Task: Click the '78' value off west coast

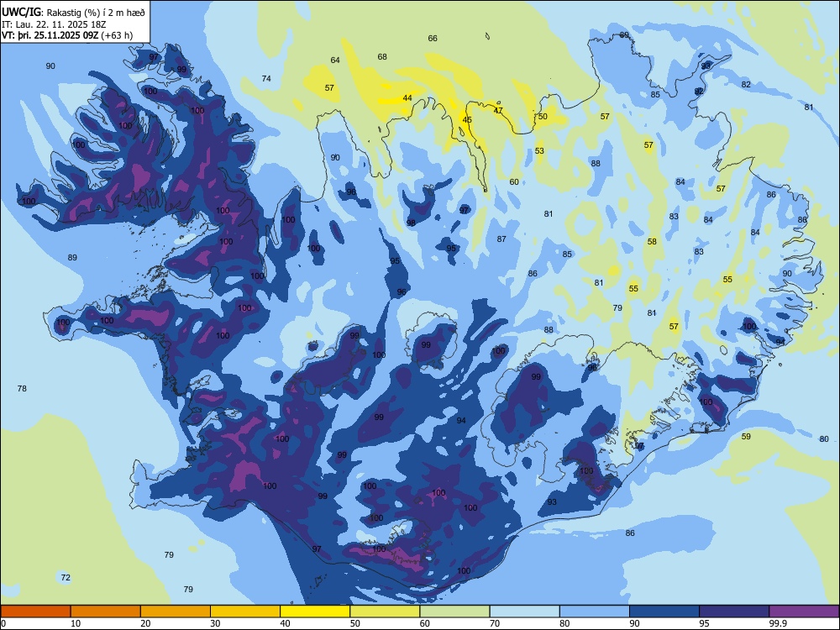Action: [22, 388]
